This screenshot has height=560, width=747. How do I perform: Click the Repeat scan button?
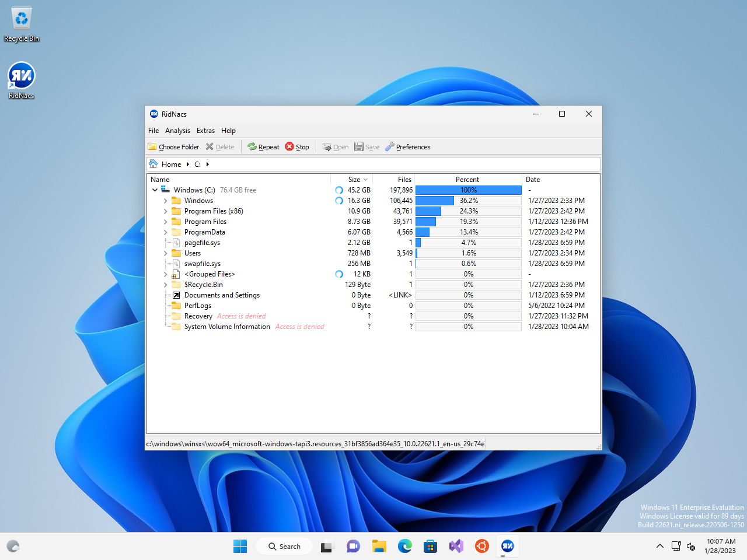click(263, 147)
